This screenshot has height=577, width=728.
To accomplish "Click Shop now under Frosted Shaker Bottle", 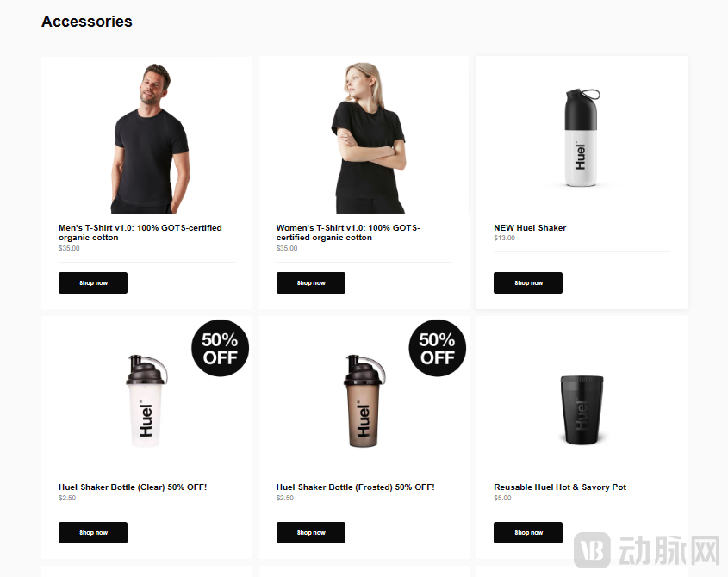I will 311,532.
